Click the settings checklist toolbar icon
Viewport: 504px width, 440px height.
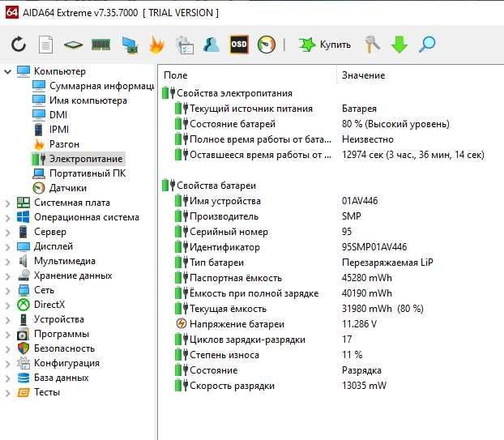(185, 45)
